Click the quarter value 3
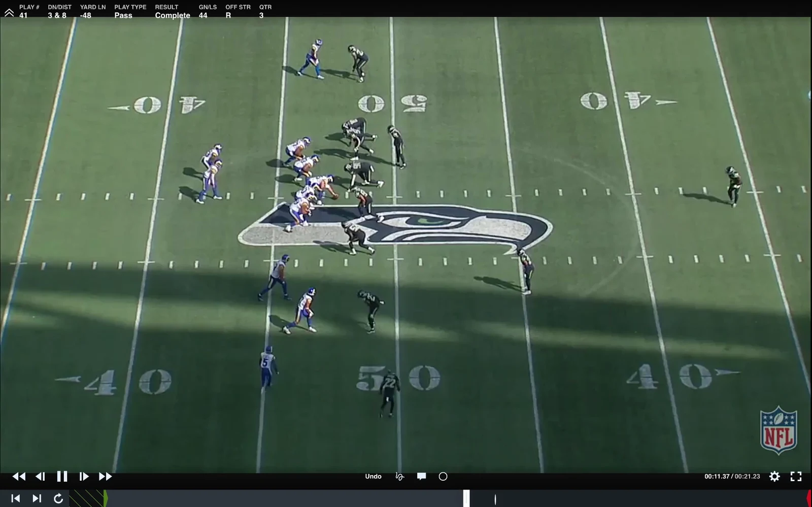This screenshot has height=507, width=812. pyautogui.click(x=261, y=16)
